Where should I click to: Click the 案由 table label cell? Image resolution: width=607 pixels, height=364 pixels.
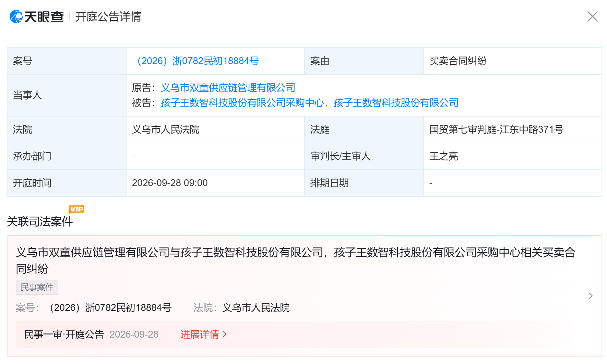click(x=364, y=61)
